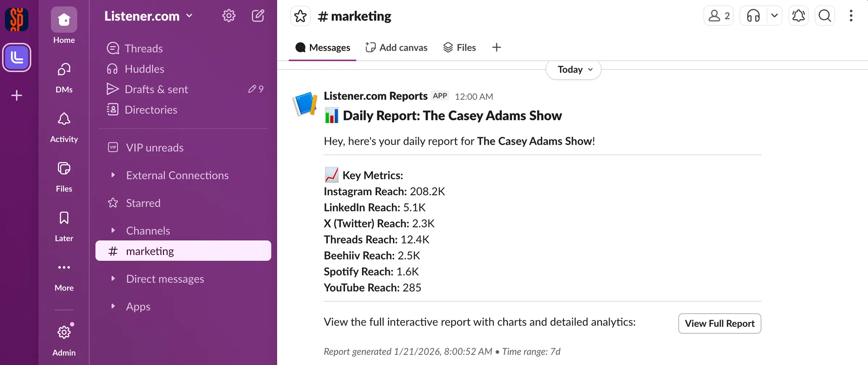
Task: Compose a new message with pencil icon
Action: point(258,16)
